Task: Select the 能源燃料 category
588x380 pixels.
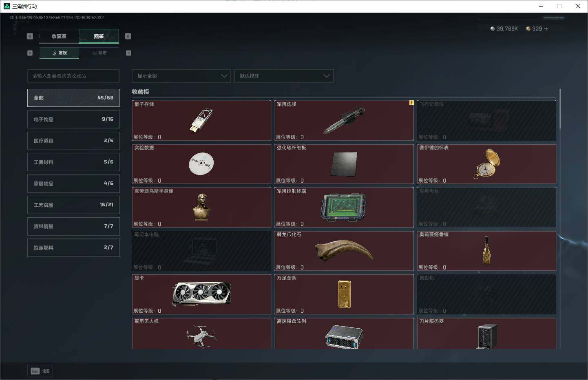Action: click(73, 247)
